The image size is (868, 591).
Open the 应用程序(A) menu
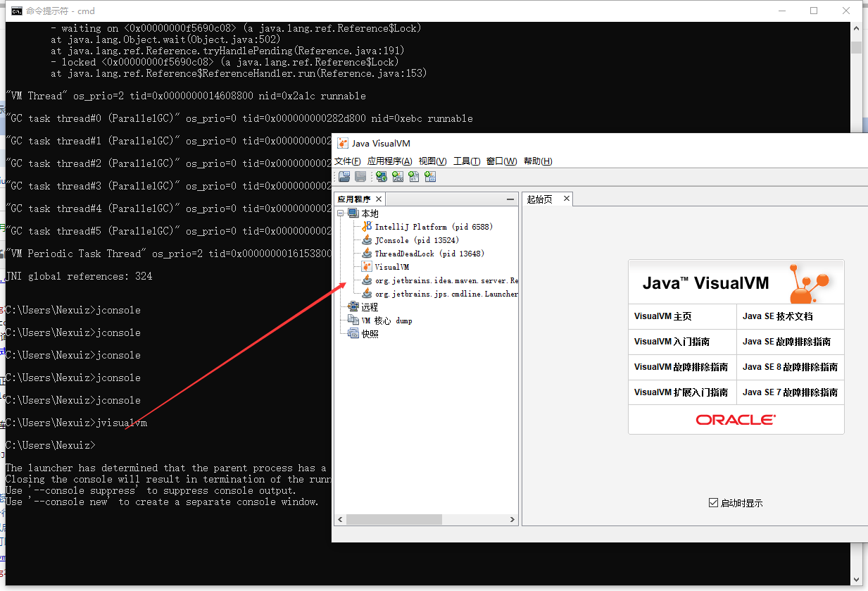390,161
